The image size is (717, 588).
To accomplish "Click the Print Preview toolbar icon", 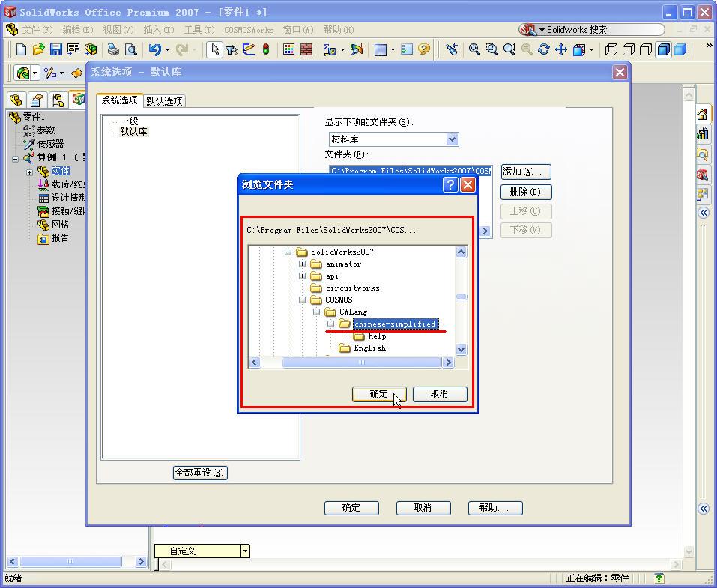I will pos(131,49).
